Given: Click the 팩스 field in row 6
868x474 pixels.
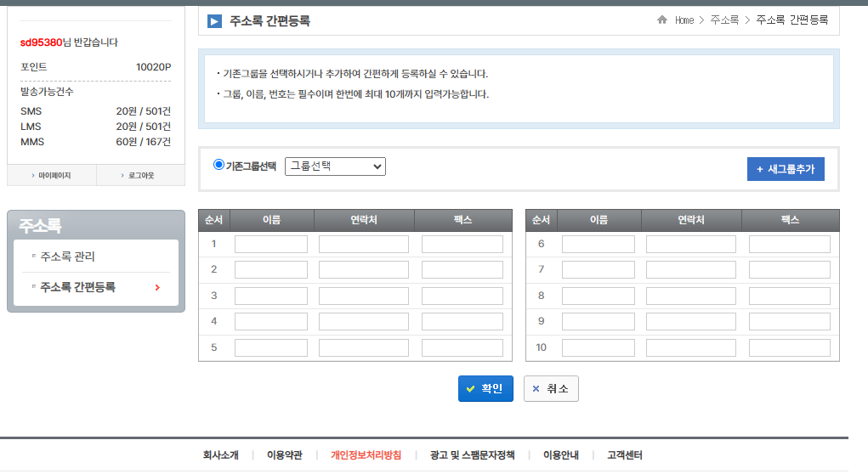Looking at the screenshot, I should tap(789, 245).
